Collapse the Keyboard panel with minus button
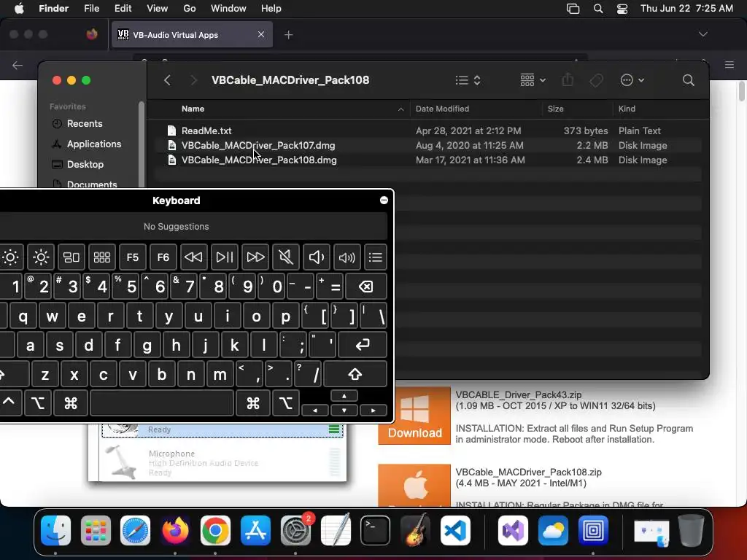This screenshot has width=747, height=560. [384, 201]
